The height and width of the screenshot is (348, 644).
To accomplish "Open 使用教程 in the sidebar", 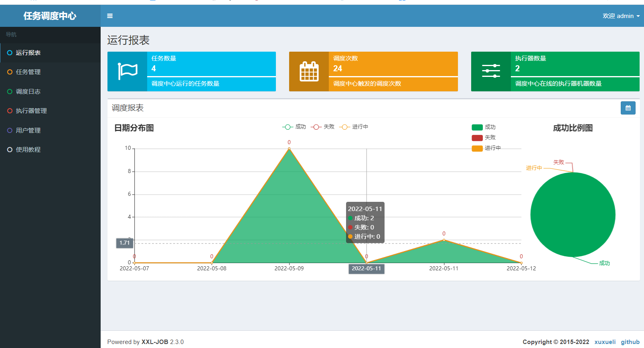I will [x=28, y=150].
